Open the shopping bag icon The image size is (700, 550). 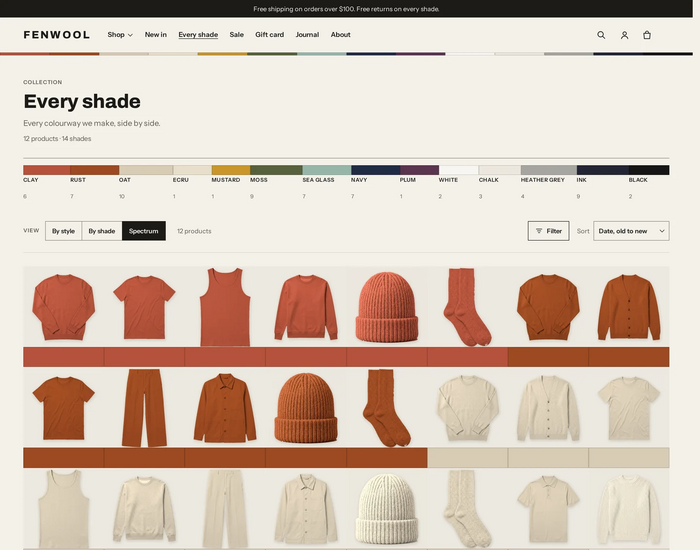coord(646,35)
